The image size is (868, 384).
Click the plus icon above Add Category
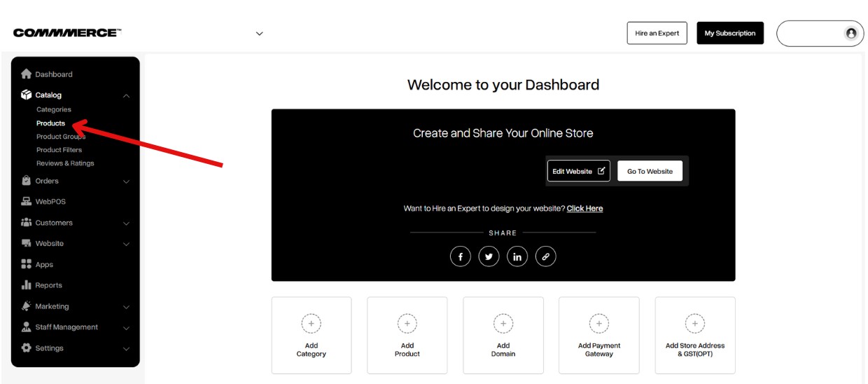point(311,324)
